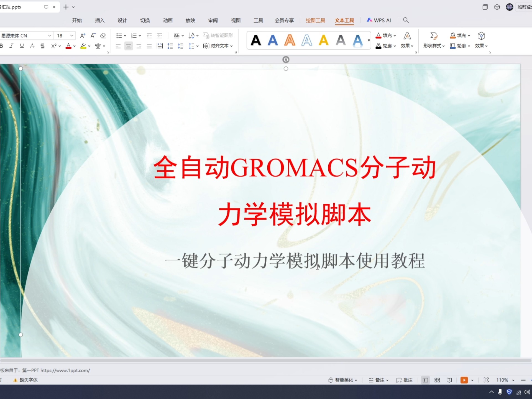
Task: Switch to slide sorter view icon
Action: pyautogui.click(x=437, y=380)
